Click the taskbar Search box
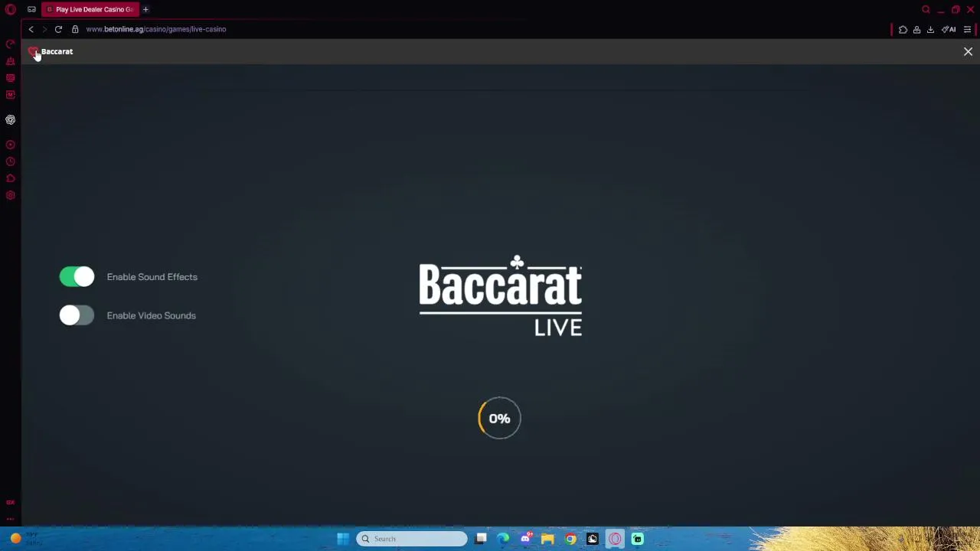Viewport: 980px width, 551px height. (412, 539)
